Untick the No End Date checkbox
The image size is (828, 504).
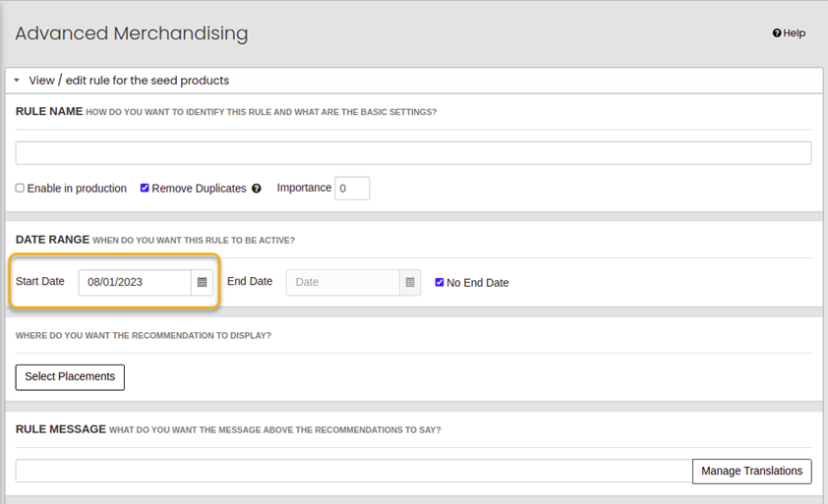click(x=440, y=282)
